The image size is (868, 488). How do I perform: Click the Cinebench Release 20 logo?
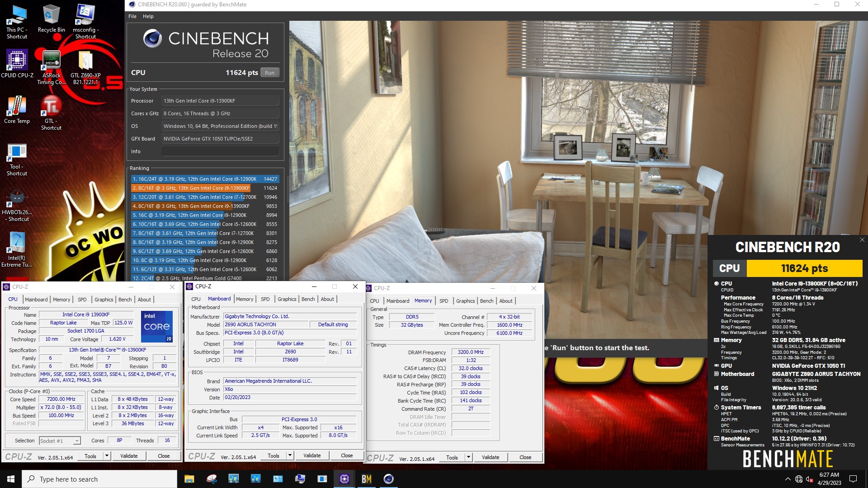point(206,44)
